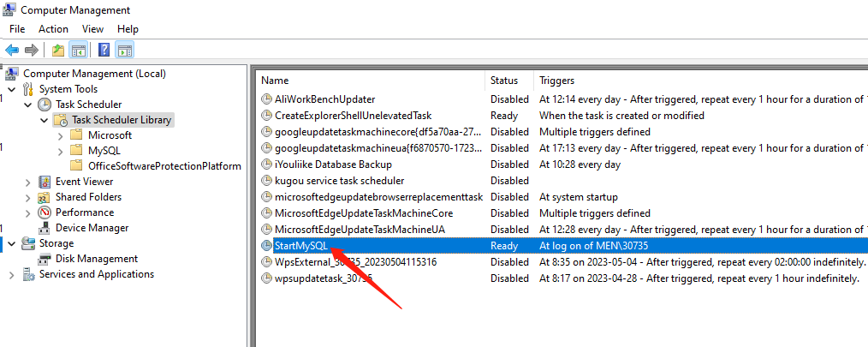868x347 pixels.
Task: Open the View menu
Action: coord(92,29)
